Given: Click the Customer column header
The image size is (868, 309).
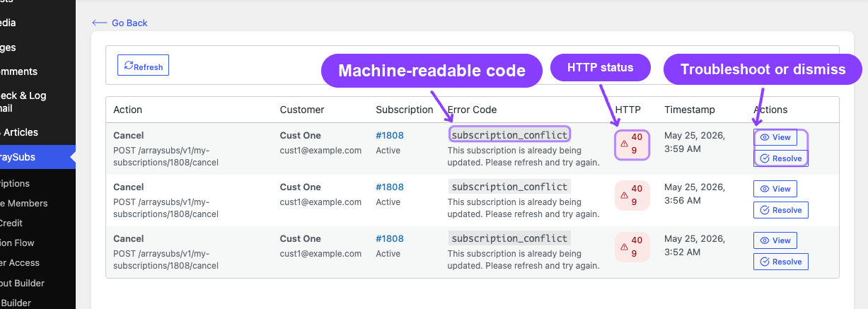Looking at the screenshot, I should [x=302, y=110].
